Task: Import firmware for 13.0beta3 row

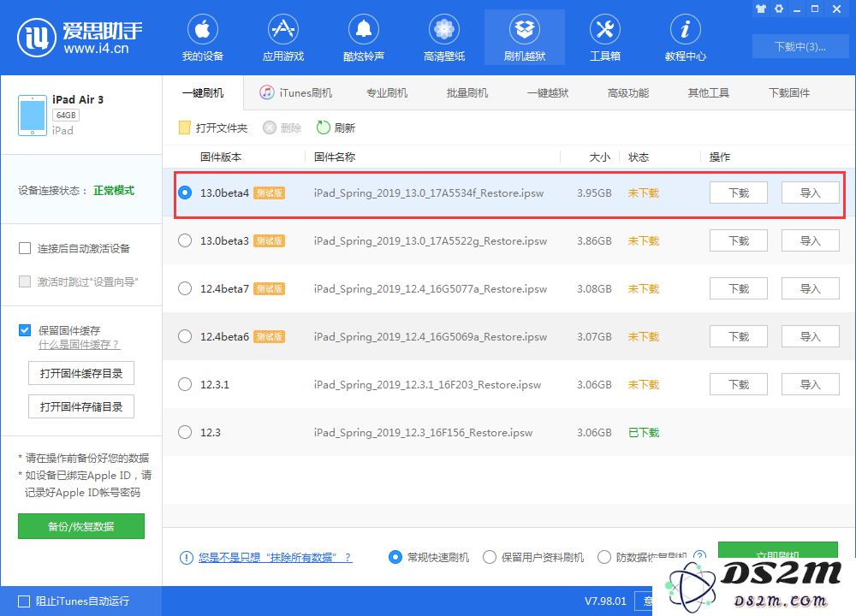Action: [x=811, y=240]
